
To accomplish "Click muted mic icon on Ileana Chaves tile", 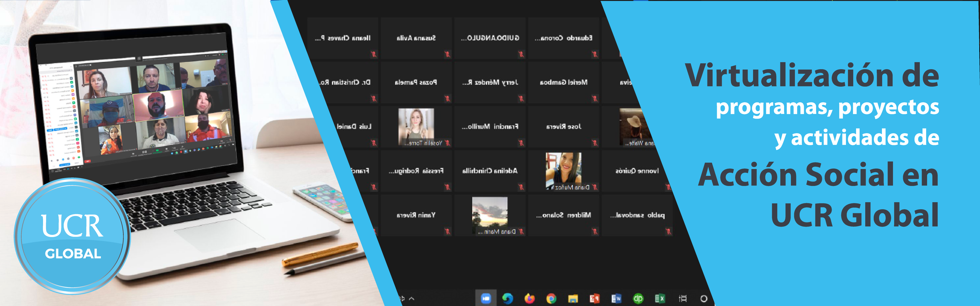I will [x=374, y=54].
